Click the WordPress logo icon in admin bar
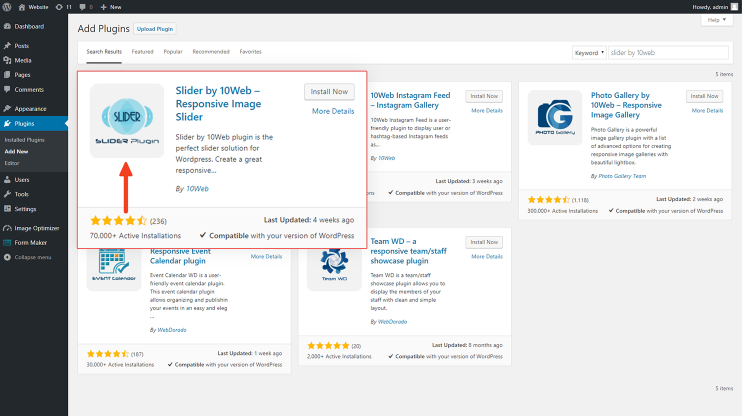742x416 pixels. 7,7
